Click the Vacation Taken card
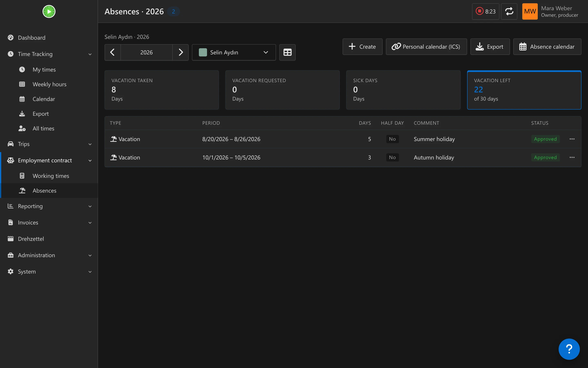Screen dimensions: 588x368 pyautogui.click(x=161, y=90)
